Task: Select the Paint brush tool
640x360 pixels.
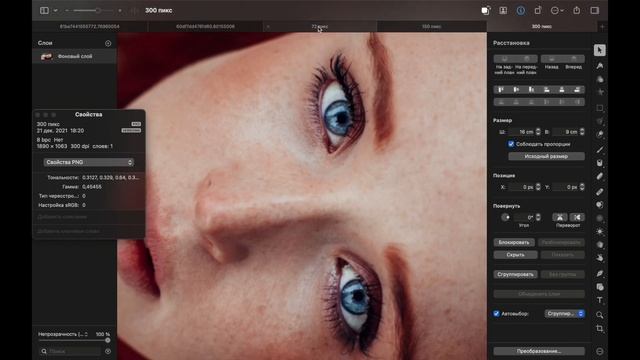Action: 600,150
